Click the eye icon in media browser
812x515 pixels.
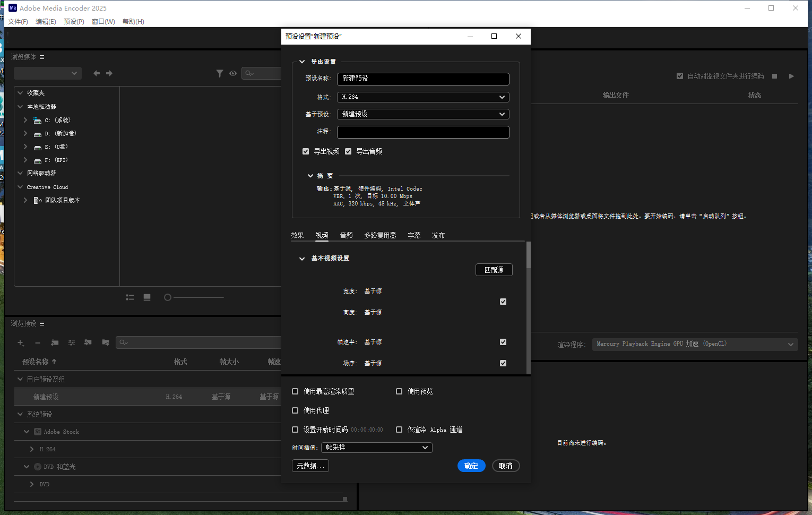coord(233,73)
